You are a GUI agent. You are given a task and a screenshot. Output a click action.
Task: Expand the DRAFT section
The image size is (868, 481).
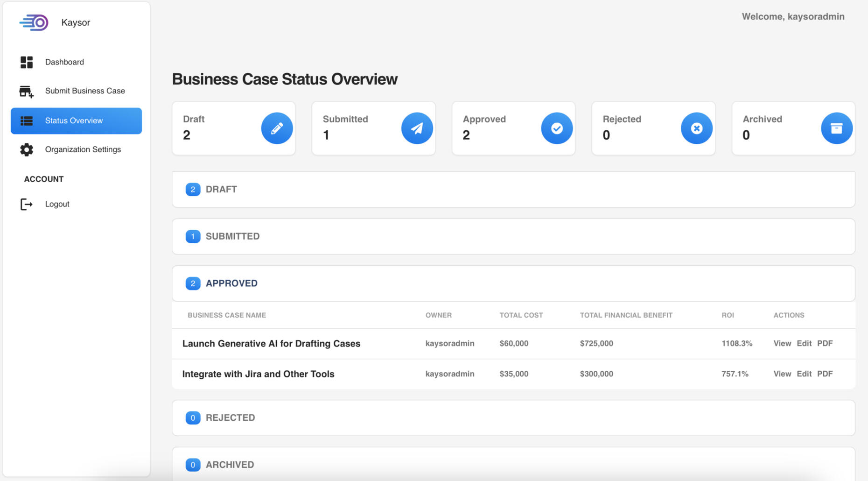[x=221, y=190]
